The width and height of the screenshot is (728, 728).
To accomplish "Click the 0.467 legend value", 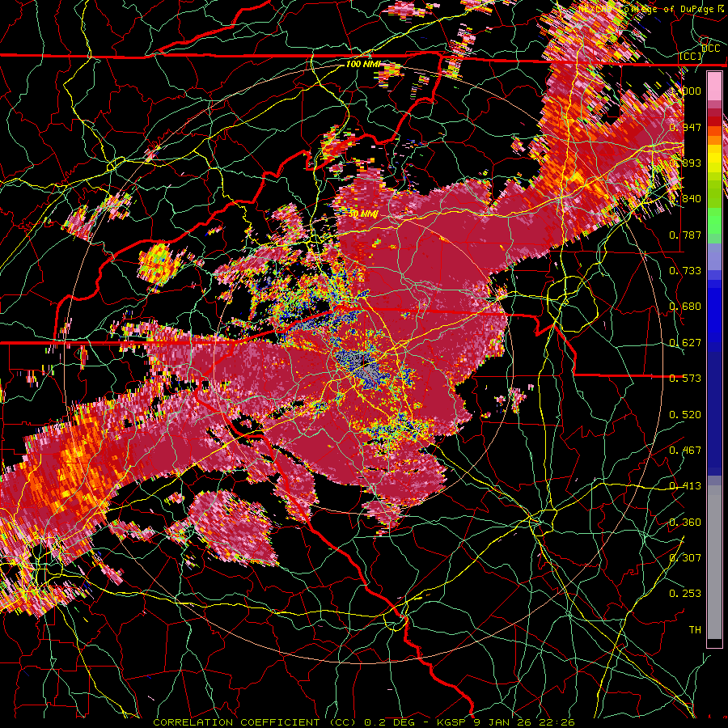I will (685, 450).
